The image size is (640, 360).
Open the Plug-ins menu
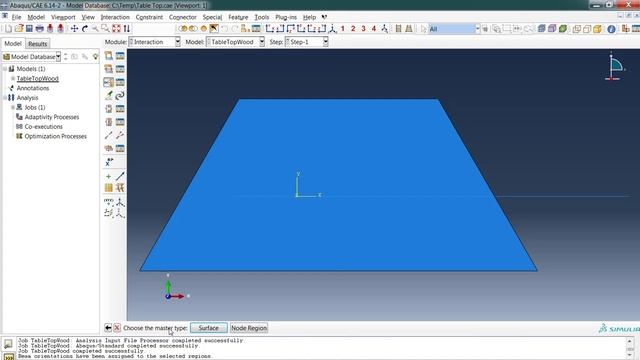pos(286,17)
